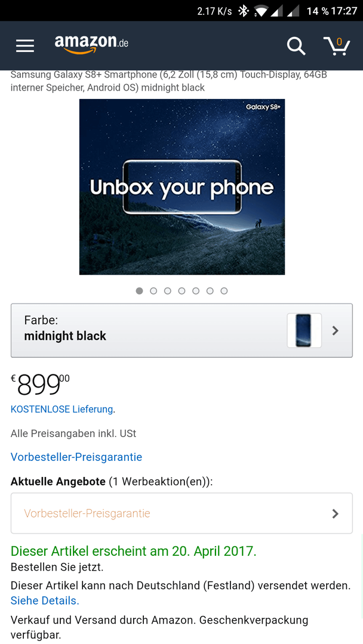
Task: Tap the Galaxy S8+ promo image
Action: pos(182,187)
